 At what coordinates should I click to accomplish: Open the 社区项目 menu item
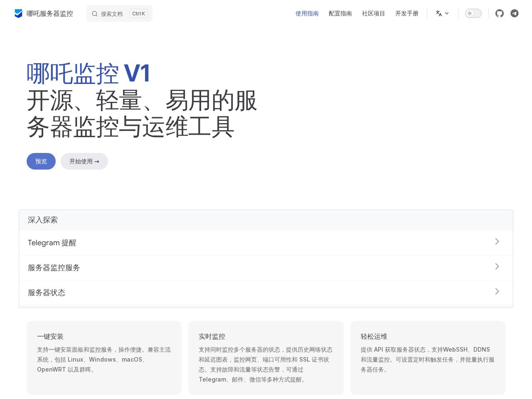pos(373,13)
